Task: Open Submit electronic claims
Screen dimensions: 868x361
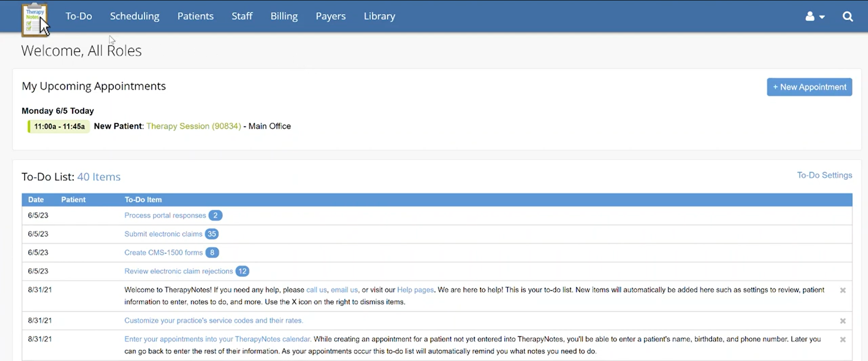Action: click(x=163, y=234)
